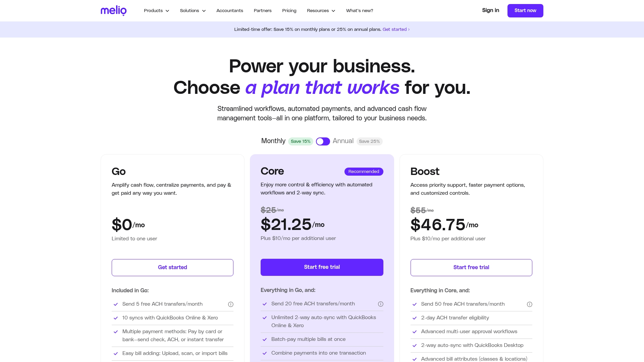This screenshot has width=644, height=362.
Task: Select the Pricing menu item
Action: [x=289, y=11]
